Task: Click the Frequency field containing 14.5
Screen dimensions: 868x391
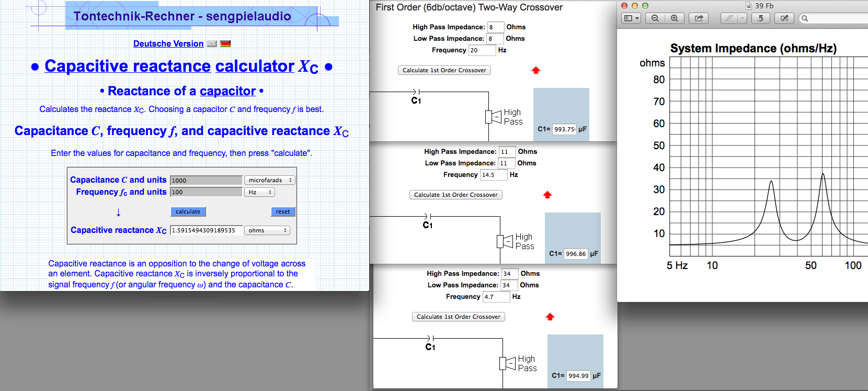Action: click(x=494, y=175)
